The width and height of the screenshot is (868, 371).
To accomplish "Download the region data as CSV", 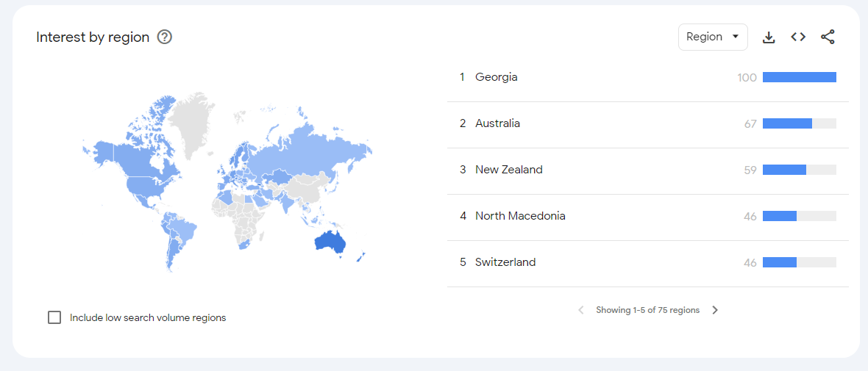I will coord(769,37).
